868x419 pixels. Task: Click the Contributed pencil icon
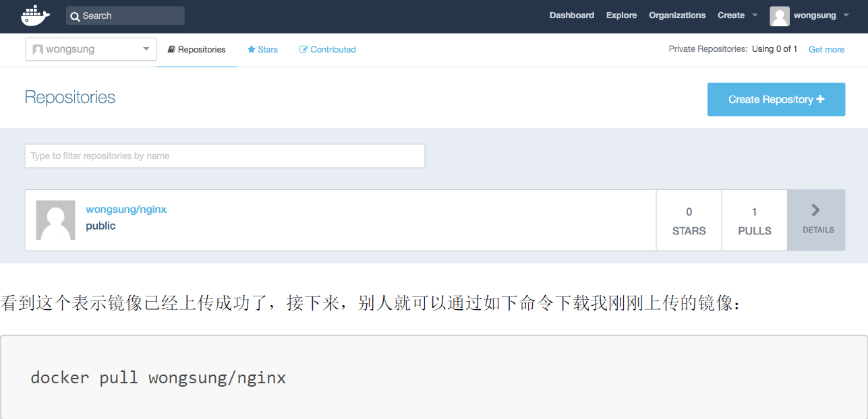click(x=303, y=49)
